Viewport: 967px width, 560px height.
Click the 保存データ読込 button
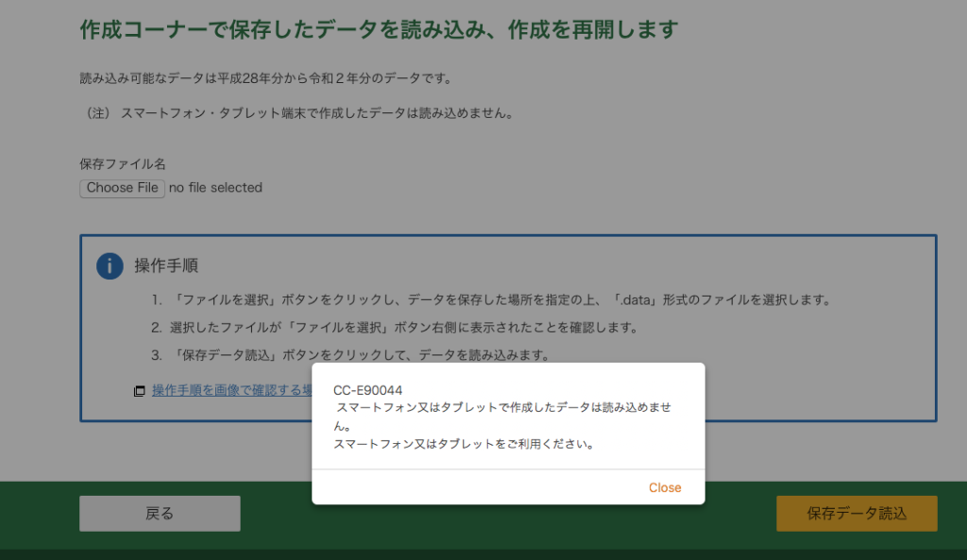[856, 514]
